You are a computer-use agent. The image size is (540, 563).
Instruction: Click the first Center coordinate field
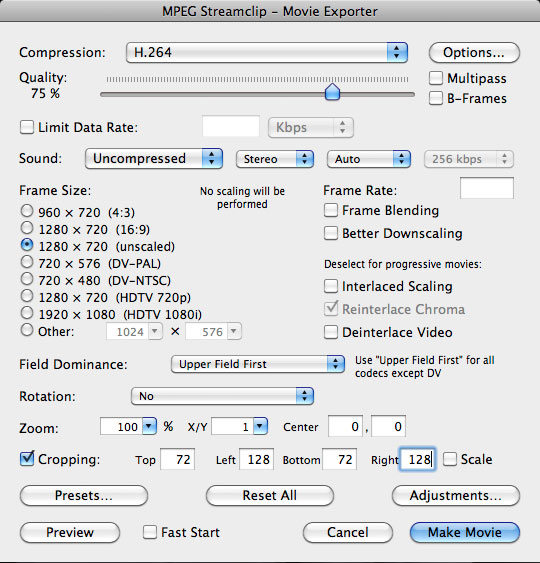tap(345, 426)
